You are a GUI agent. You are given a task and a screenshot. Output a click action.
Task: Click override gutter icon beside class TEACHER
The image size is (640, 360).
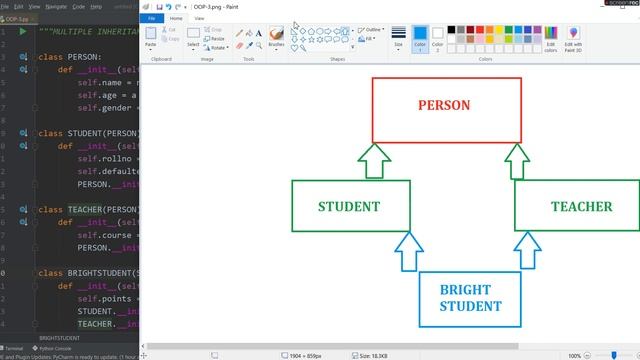[x=23, y=209]
